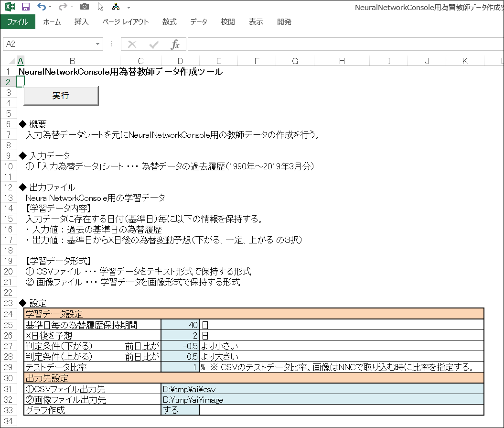Open Customize Quick Access Toolbar dropdown

[129, 7]
